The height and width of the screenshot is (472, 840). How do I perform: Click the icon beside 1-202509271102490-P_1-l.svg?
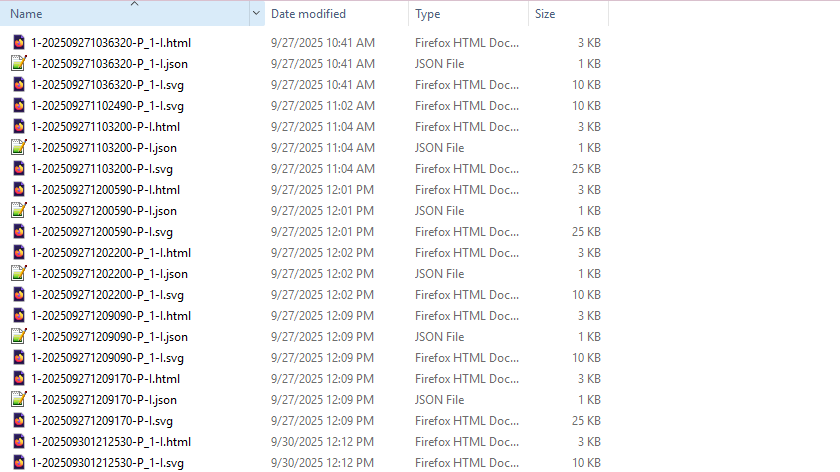tap(18, 106)
